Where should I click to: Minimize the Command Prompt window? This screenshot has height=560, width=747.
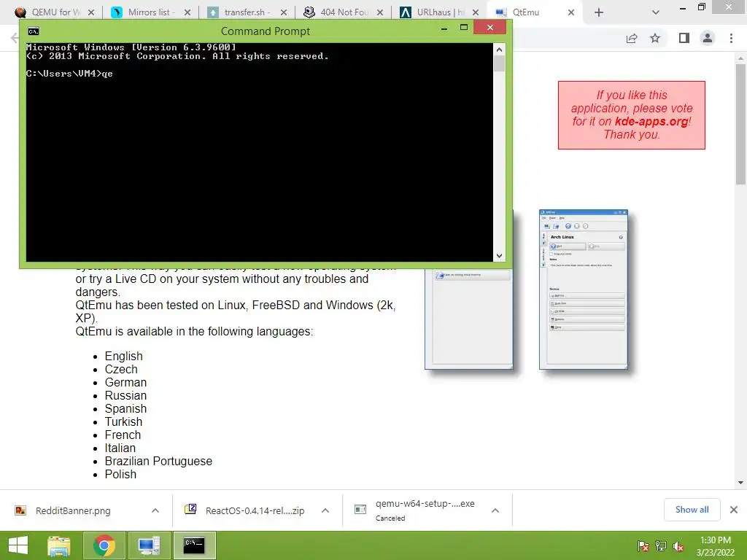tap(444, 28)
